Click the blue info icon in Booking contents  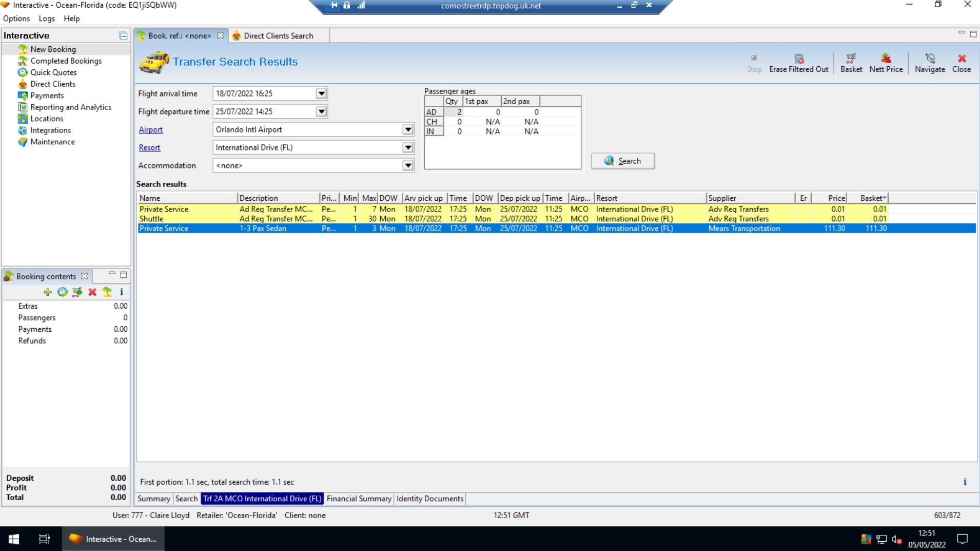122,292
